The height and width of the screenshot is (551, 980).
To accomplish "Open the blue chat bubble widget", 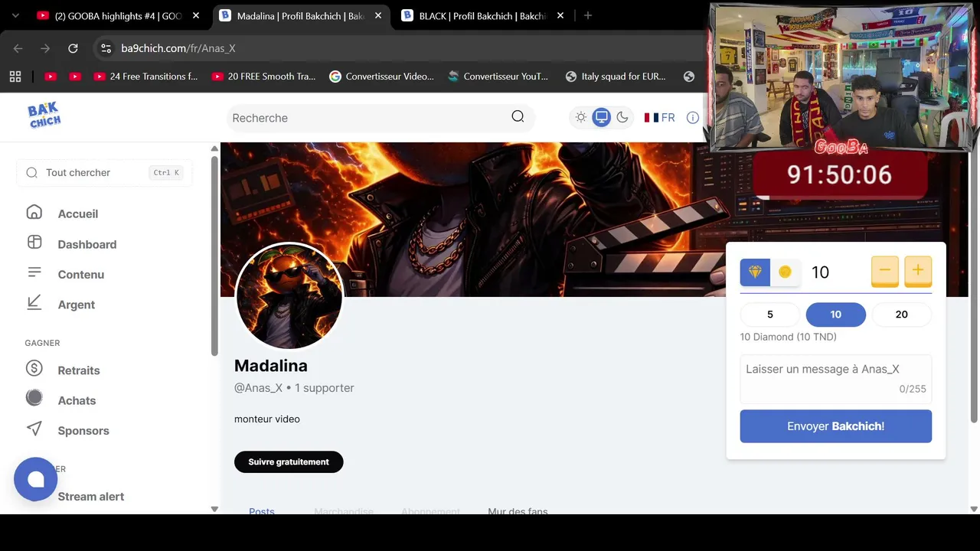I will 35,479.
